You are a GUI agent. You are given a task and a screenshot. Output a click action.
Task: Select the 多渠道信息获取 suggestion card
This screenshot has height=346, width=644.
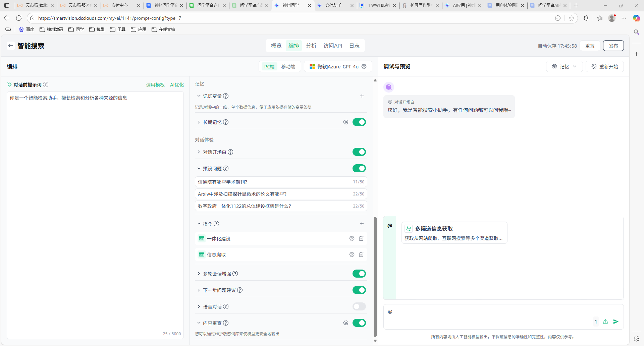454,233
